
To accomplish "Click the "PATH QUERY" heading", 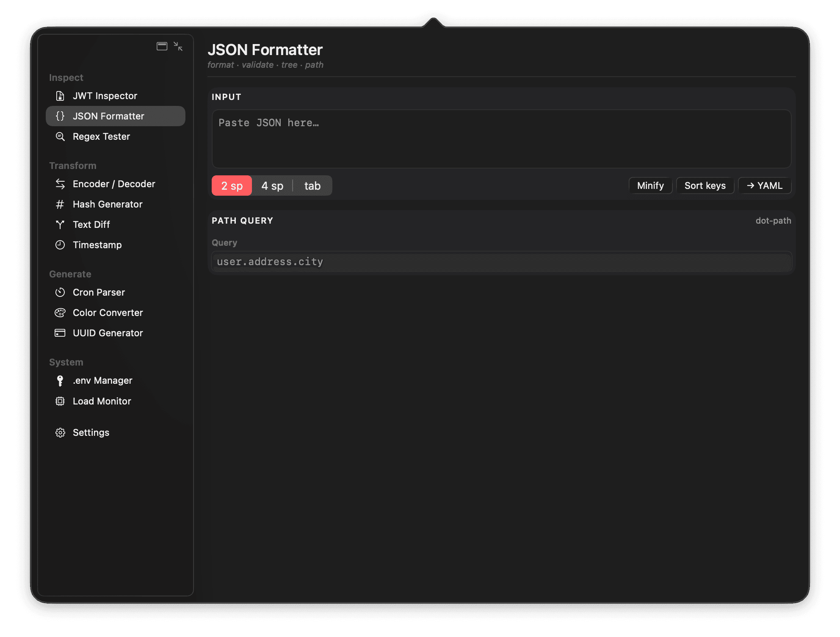I will point(242,221).
